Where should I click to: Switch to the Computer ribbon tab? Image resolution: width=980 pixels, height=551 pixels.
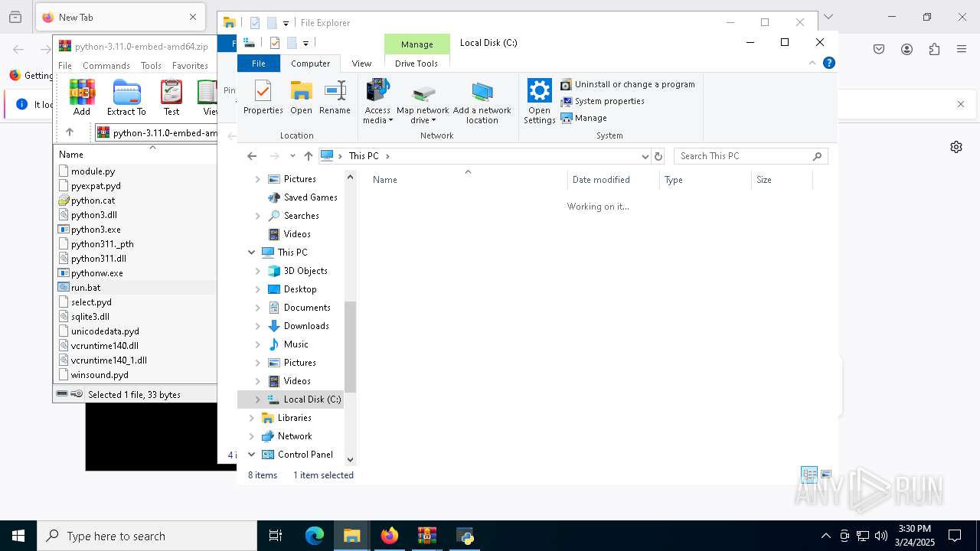tap(310, 64)
